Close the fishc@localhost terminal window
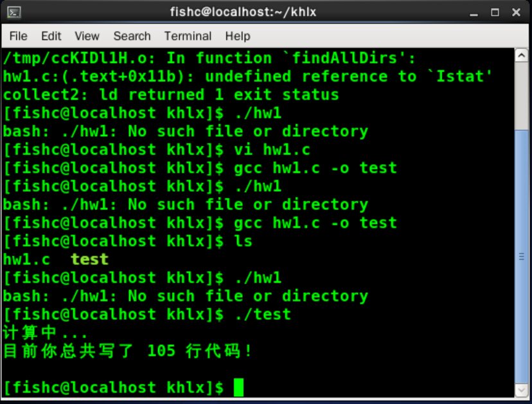Viewport: 532px width, 404px height. (x=515, y=12)
